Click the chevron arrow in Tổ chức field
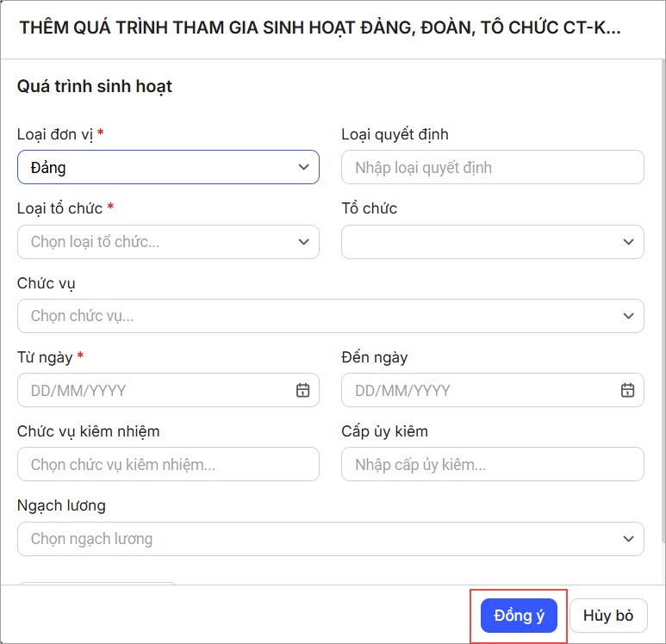666x644 pixels. pos(628,242)
